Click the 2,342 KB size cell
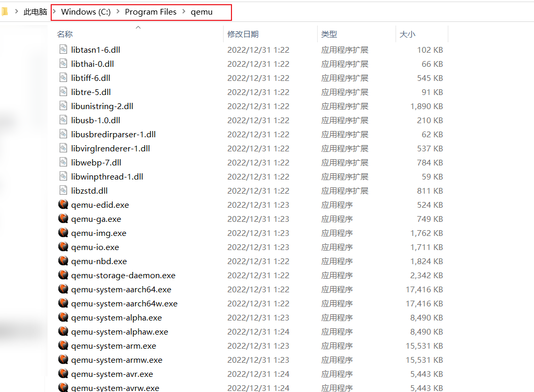Viewport: 534px width, 392px height. (426, 275)
